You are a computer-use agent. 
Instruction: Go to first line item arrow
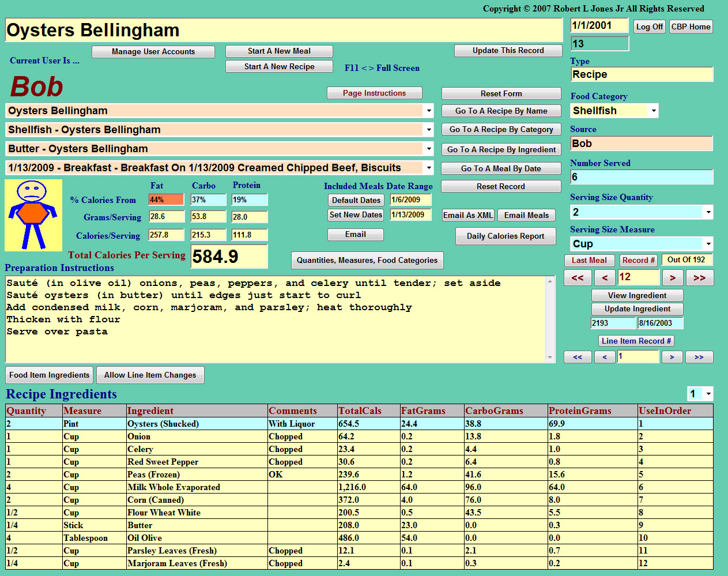pos(578,357)
